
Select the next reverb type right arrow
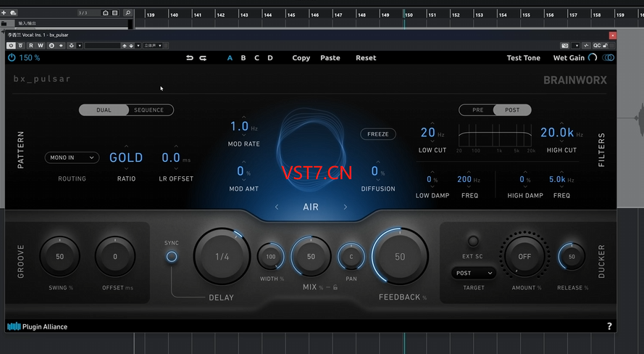[346, 207]
